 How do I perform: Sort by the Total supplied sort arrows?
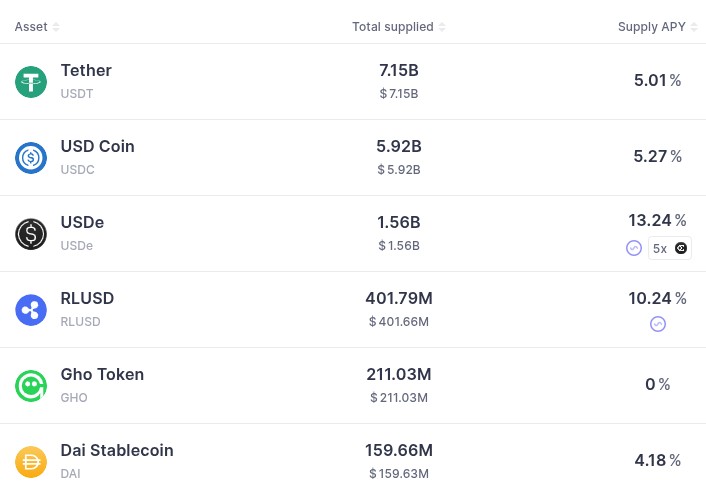(x=442, y=27)
